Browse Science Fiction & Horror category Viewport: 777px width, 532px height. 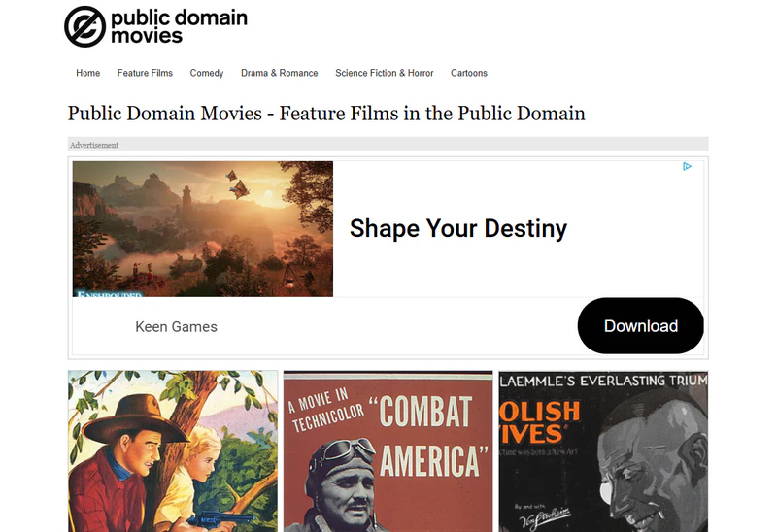click(x=384, y=73)
